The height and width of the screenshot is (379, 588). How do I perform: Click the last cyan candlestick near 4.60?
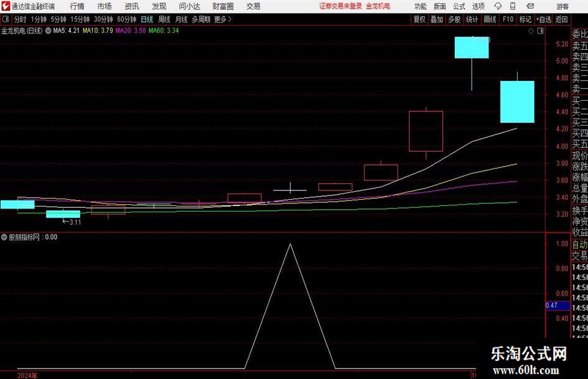pyautogui.click(x=517, y=101)
